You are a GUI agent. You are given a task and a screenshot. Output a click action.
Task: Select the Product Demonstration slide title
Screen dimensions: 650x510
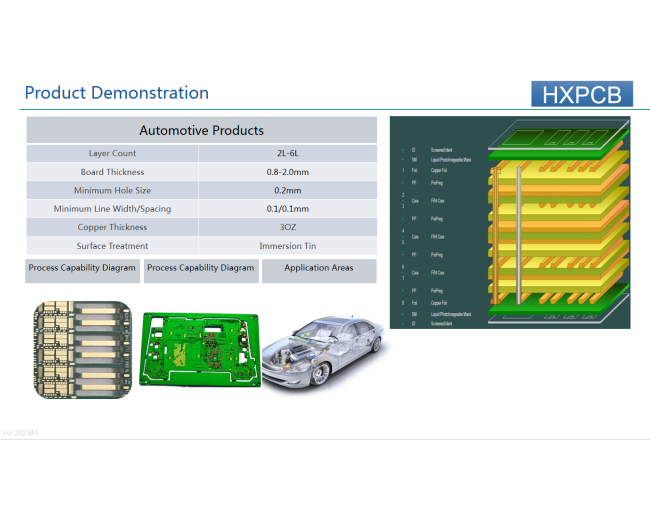116,93
